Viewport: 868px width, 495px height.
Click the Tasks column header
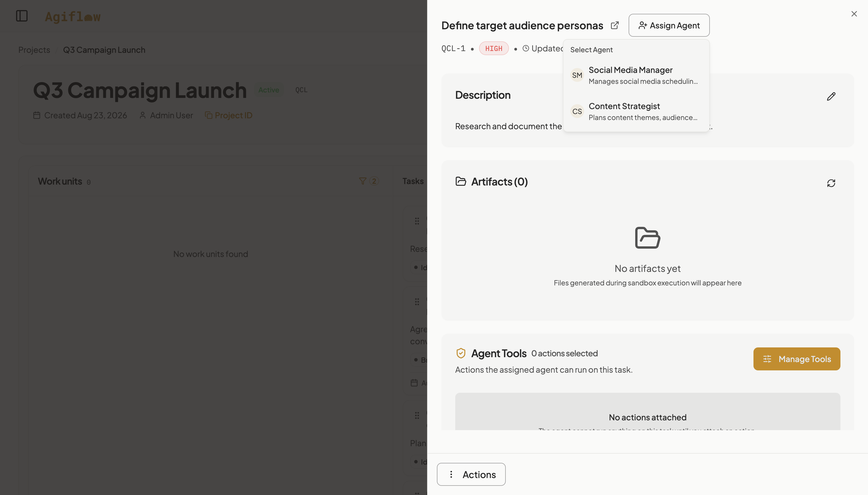(413, 181)
